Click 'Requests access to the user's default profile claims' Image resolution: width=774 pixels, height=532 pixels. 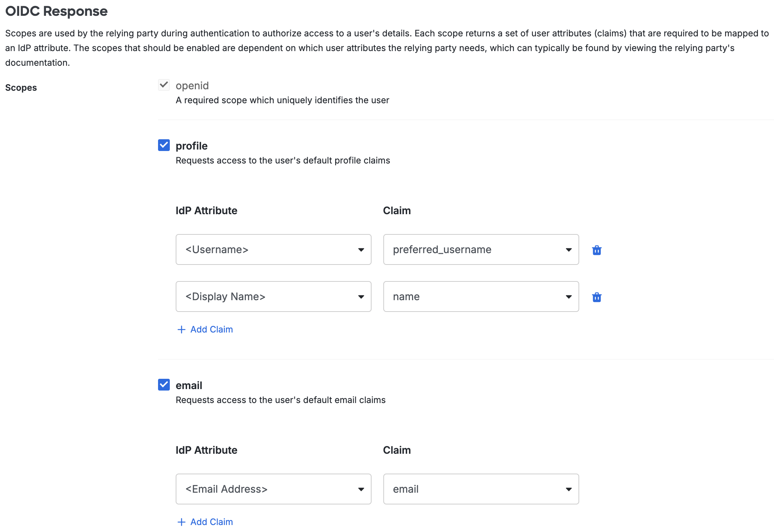click(x=283, y=161)
